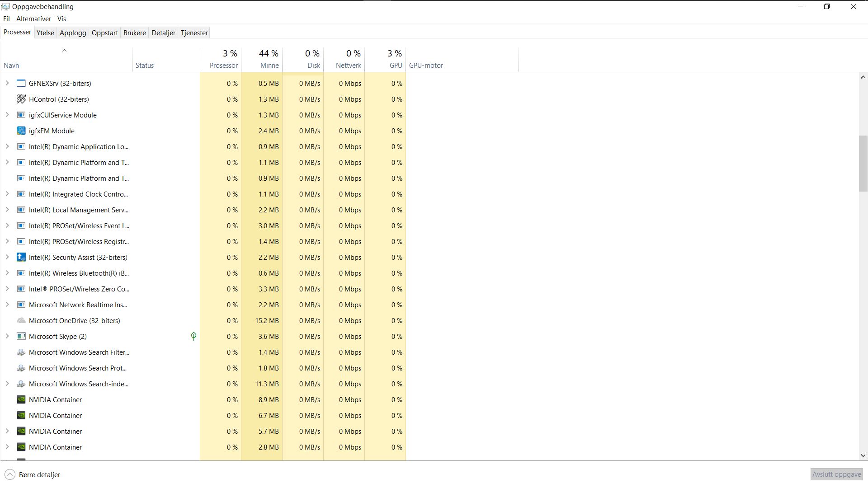Click the HControl process icon

pos(21,99)
